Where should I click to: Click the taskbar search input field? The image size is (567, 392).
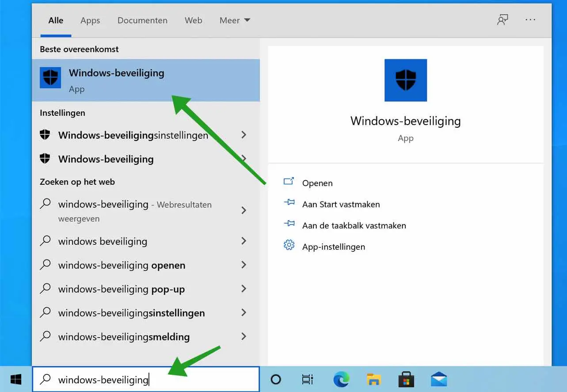tap(146, 379)
